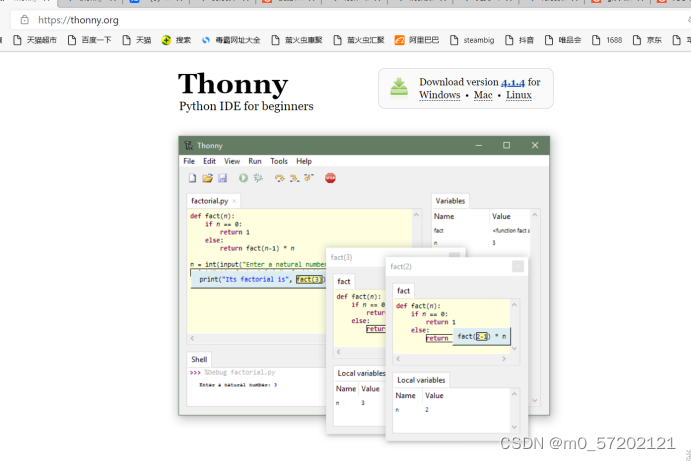Click the Variables panel scroll up arrow

[x=535, y=215]
